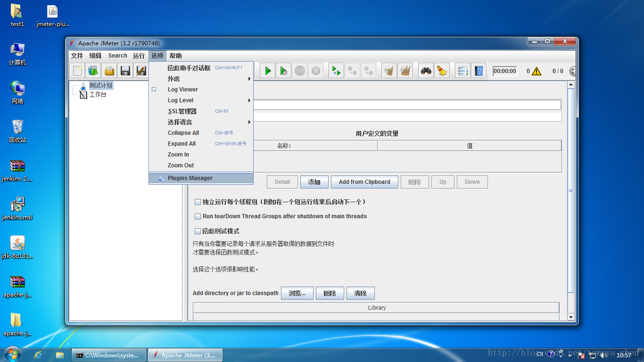Click the New test plan toolbar icon

[x=78, y=71]
